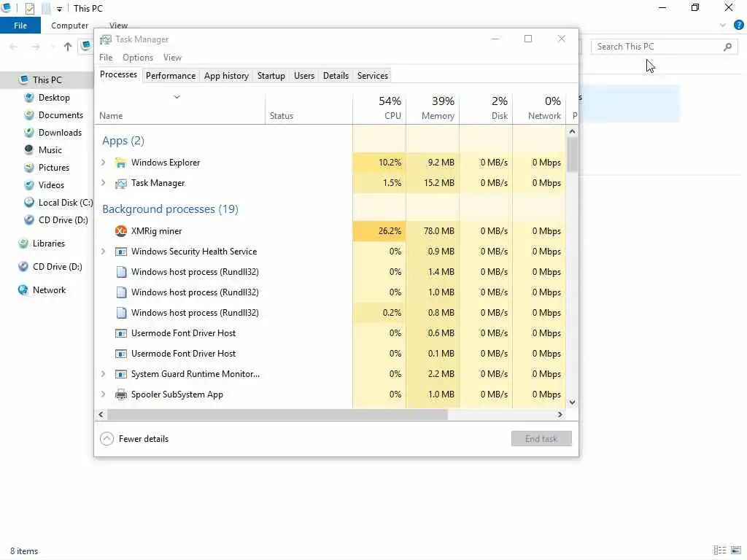Sort processes by CPU column header
This screenshot has height=560, width=747.
tap(379, 109)
